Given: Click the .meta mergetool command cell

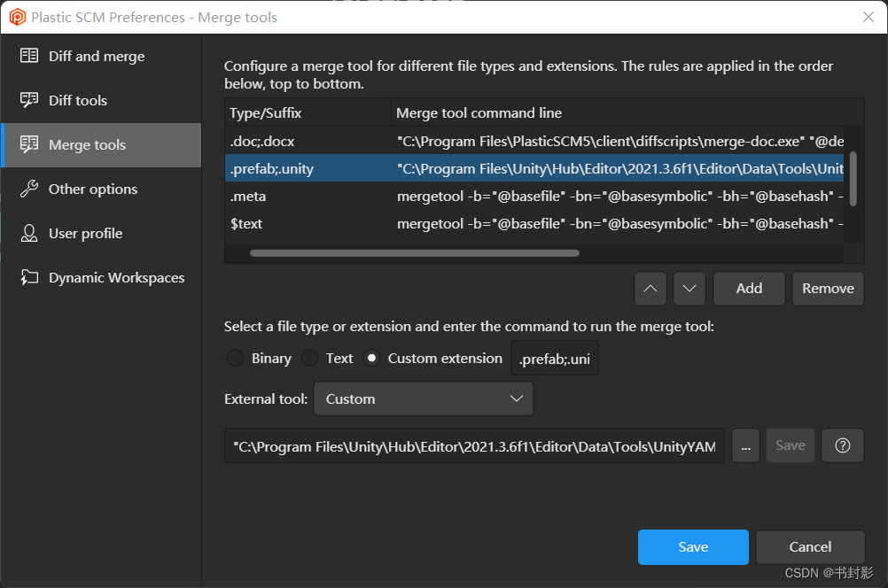Looking at the screenshot, I should [620, 197].
